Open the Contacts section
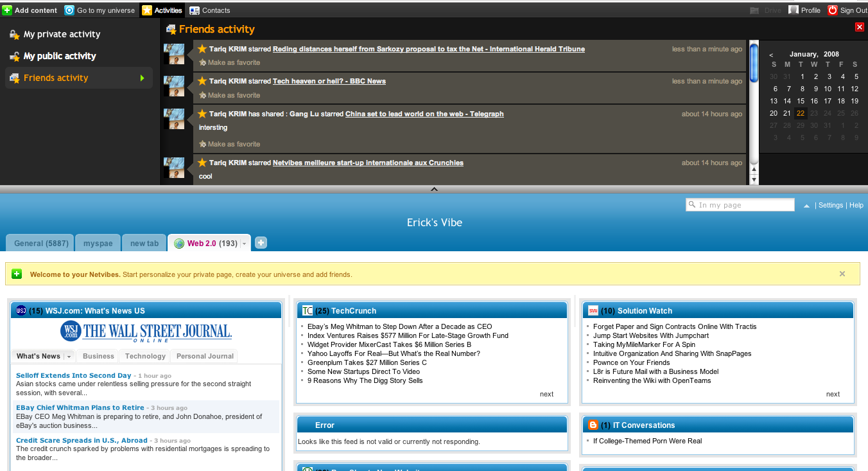The height and width of the screenshot is (471, 868). pos(210,10)
